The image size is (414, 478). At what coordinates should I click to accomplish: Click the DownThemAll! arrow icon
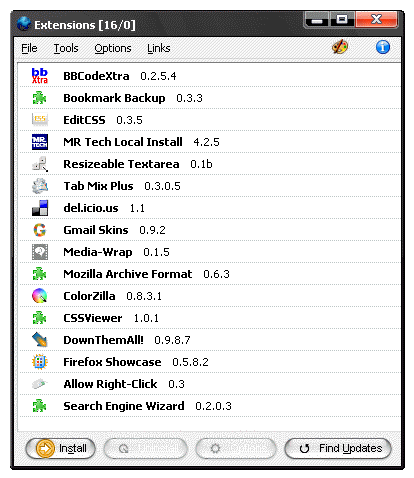(x=40, y=340)
